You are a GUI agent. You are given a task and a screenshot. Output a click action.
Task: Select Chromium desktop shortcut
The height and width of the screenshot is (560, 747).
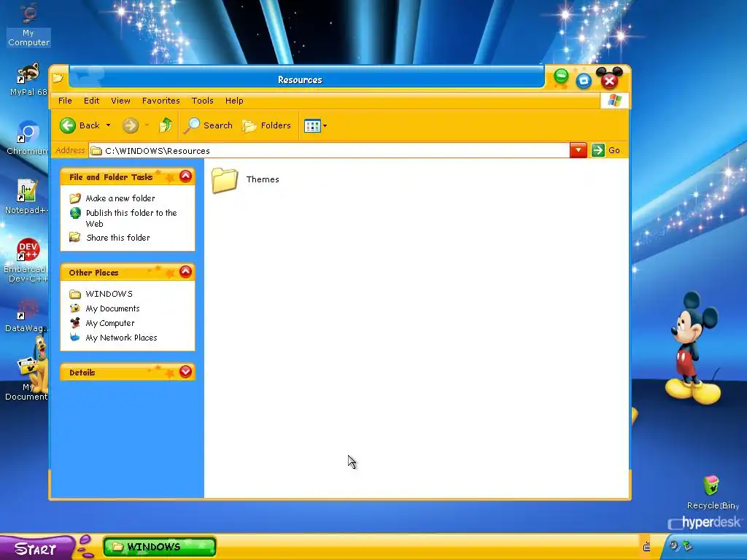(27, 138)
